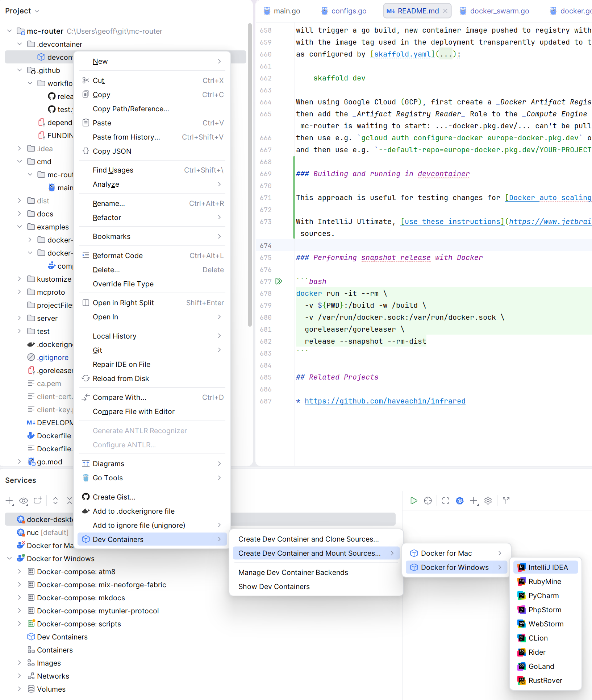Screen dimensions: 592x700
Task: Open the github.com/haveachin/infrared link
Action: pyautogui.click(x=385, y=401)
